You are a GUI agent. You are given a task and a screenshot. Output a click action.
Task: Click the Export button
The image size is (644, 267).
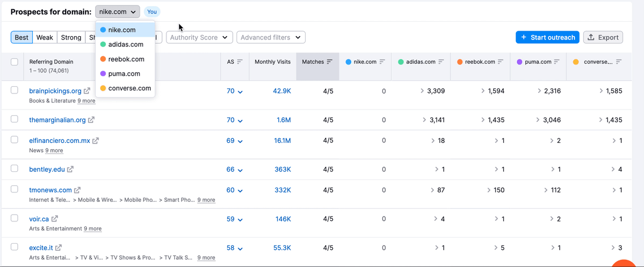pyautogui.click(x=603, y=37)
